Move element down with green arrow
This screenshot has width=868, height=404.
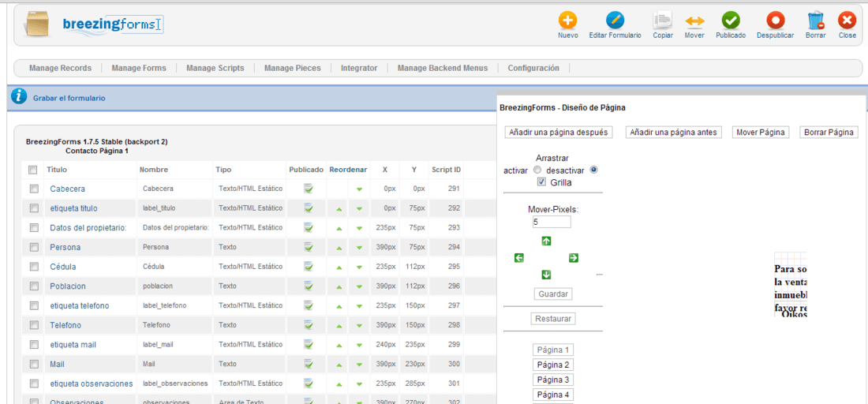(546, 275)
